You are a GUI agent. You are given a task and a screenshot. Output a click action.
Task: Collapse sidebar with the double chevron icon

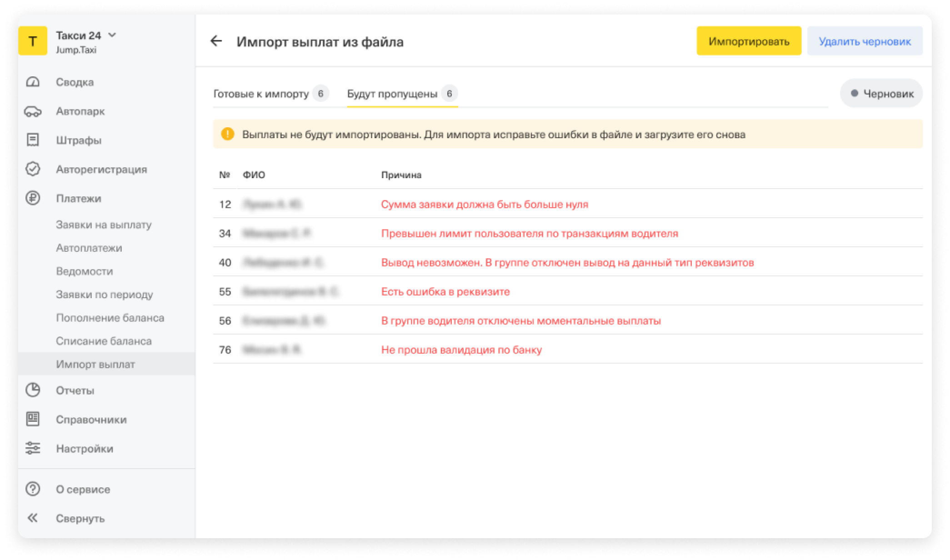pyautogui.click(x=33, y=518)
